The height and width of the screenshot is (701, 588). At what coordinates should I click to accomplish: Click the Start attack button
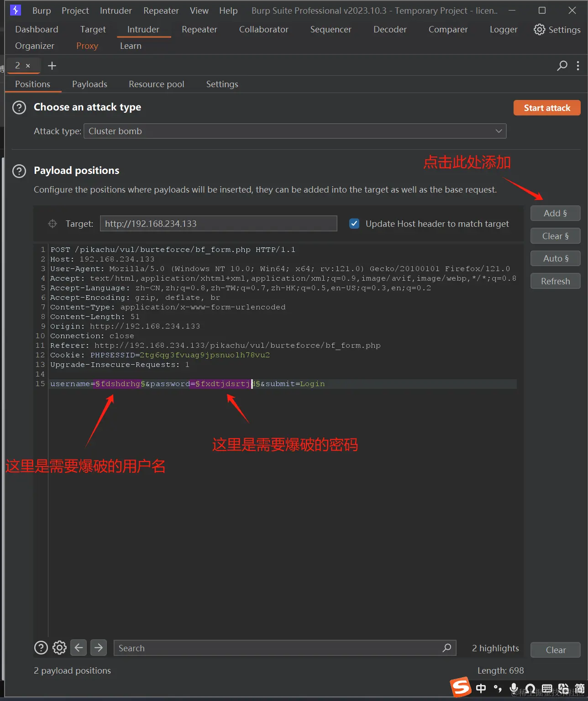[x=547, y=108]
